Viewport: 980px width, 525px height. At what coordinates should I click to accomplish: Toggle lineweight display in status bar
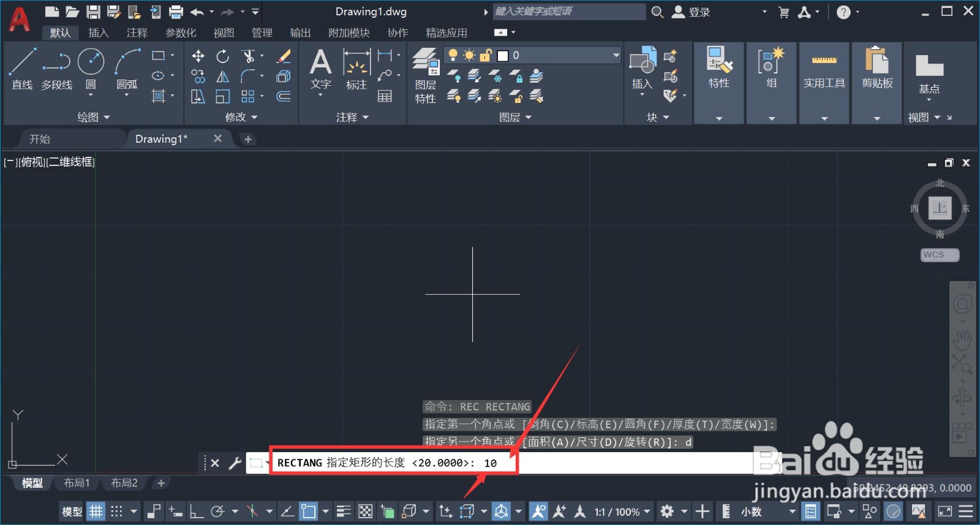344,511
